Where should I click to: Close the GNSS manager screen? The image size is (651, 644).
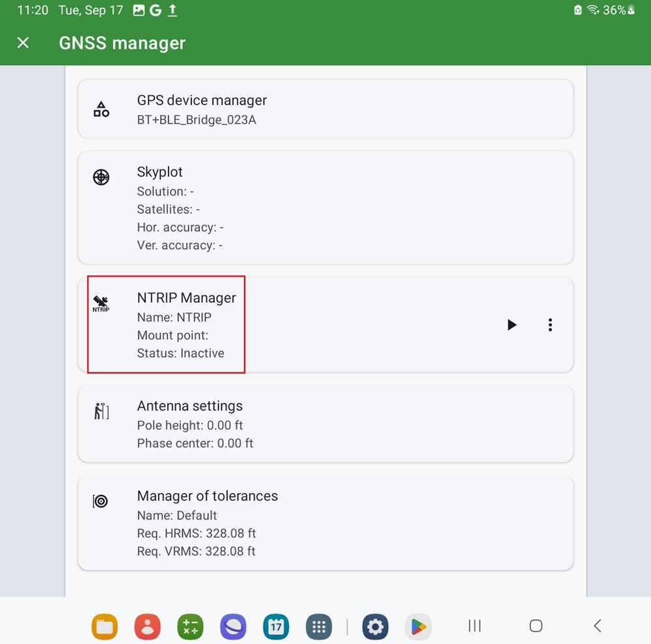pos(23,43)
